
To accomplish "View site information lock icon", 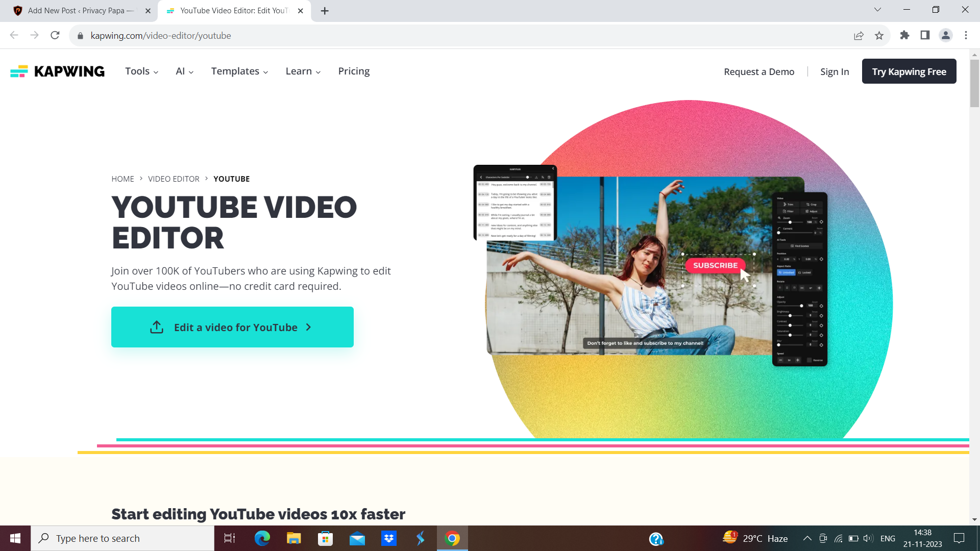I will pos(80,36).
